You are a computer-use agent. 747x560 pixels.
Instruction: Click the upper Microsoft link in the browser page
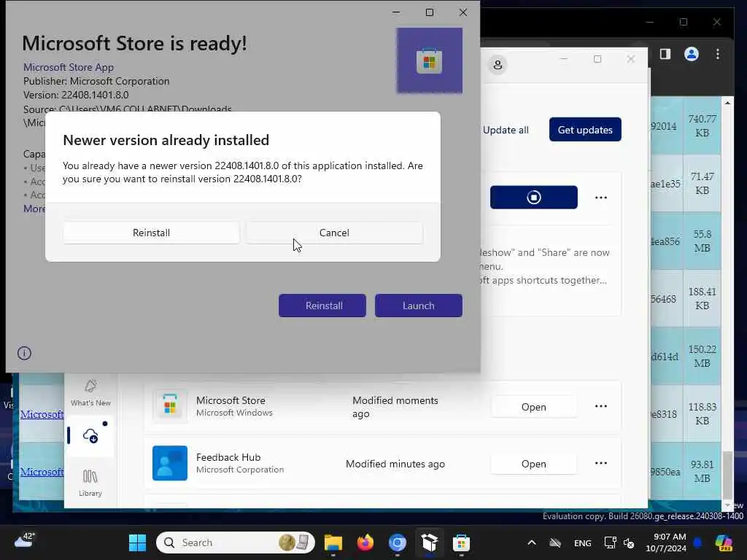[x=42, y=414]
